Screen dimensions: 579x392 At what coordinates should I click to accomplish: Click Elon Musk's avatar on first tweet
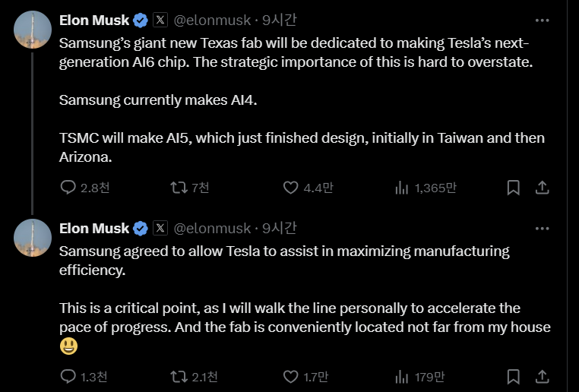[33, 30]
